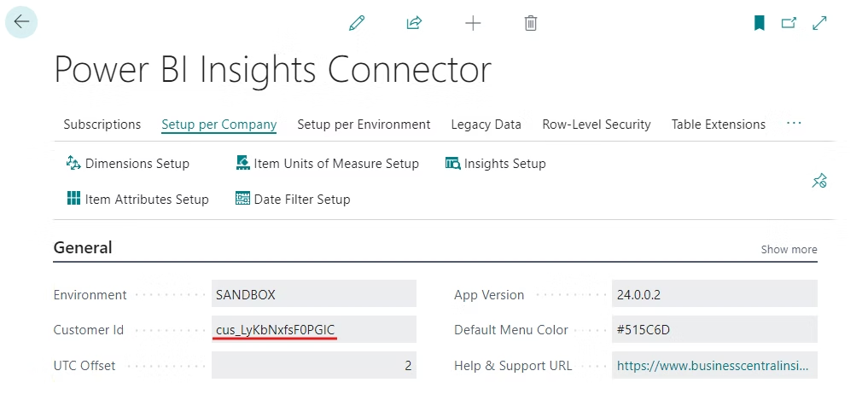Open Insights Setup action
Viewport: 868px width, 394px height.
(x=496, y=163)
